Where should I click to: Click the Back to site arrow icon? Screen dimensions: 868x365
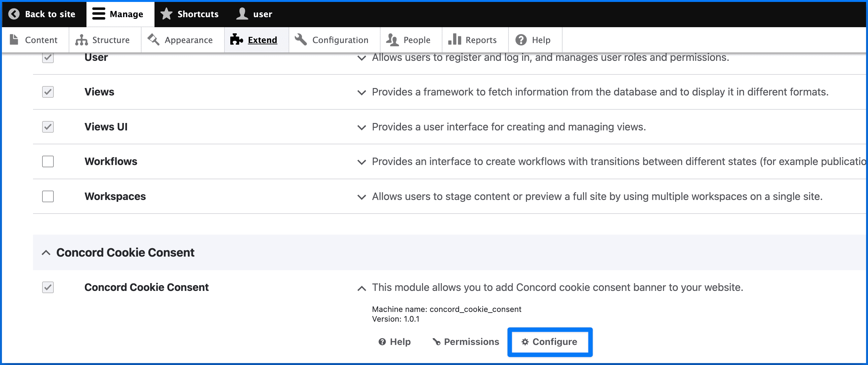click(x=14, y=14)
